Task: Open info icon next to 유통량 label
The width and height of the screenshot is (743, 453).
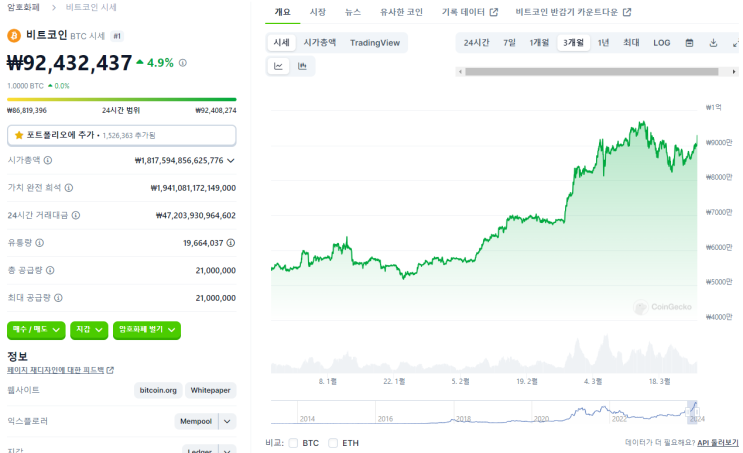Action: [40, 243]
